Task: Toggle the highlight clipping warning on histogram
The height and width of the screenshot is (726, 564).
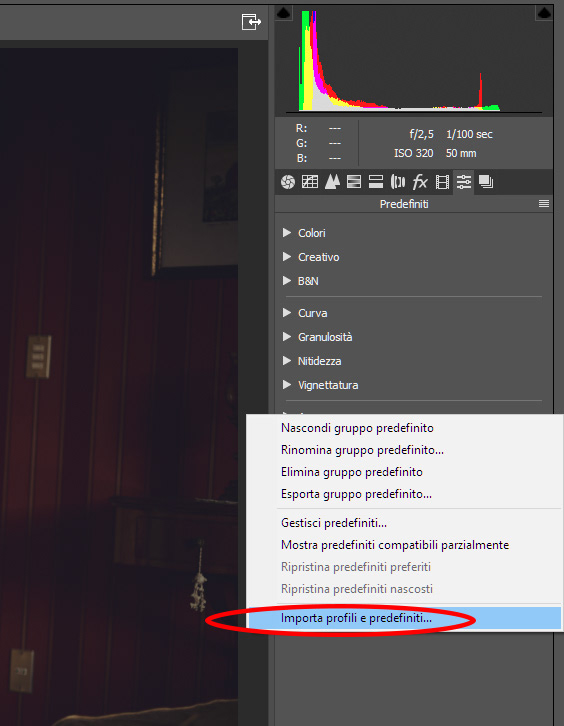Action: point(544,13)
